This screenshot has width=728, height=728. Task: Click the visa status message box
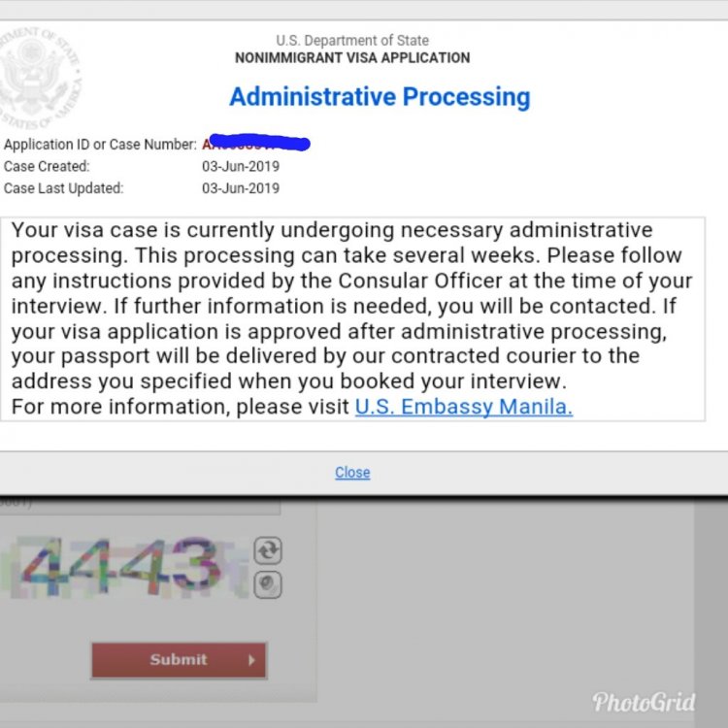[353, 319]
